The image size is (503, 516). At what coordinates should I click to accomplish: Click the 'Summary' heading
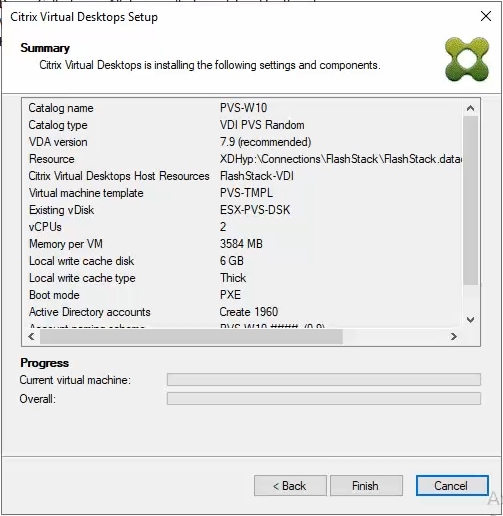pyautogui.click(x=45, y=48)
